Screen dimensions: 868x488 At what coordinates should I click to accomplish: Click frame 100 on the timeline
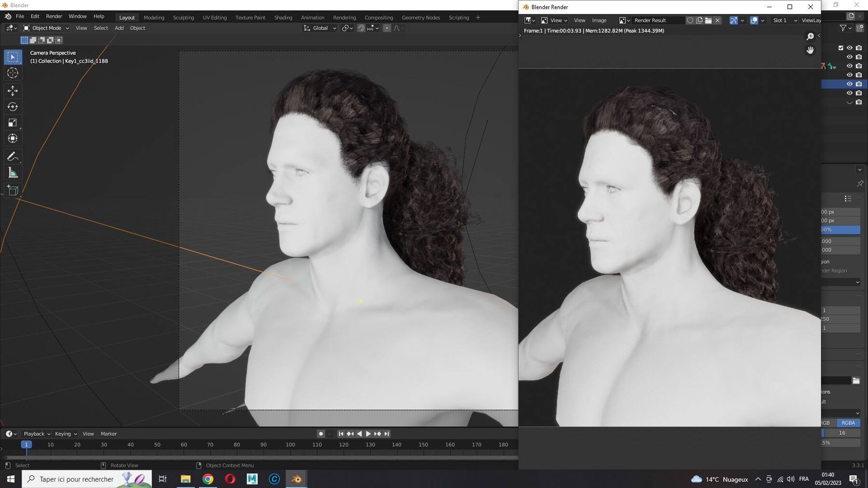tap(290, 445)
